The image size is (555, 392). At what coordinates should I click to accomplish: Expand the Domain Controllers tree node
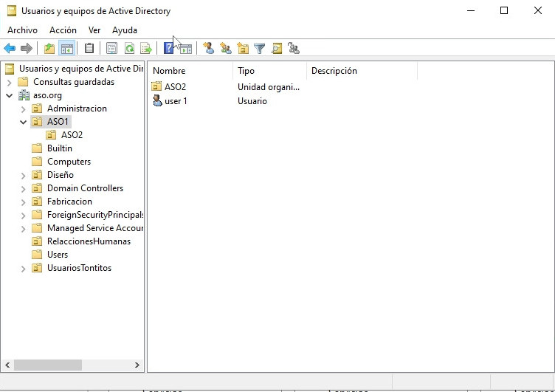tap(23, 188)
